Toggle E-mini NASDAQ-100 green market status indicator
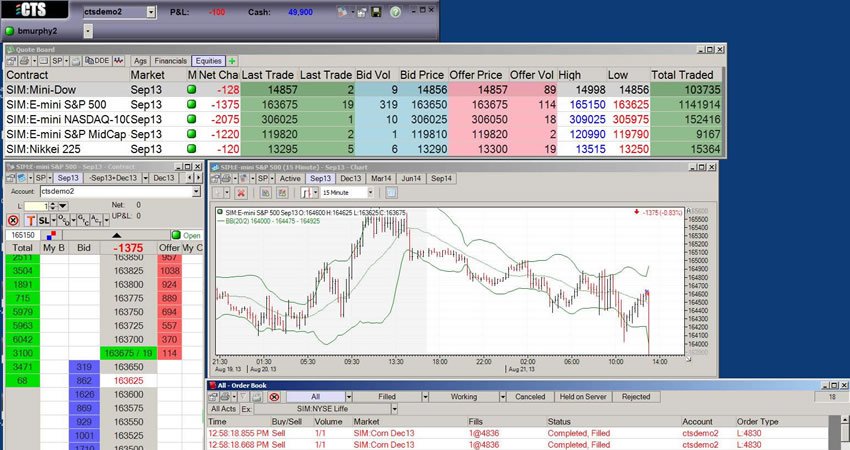Image resolution: width=850 pixels, height=450 pixels. pos(191,119)
